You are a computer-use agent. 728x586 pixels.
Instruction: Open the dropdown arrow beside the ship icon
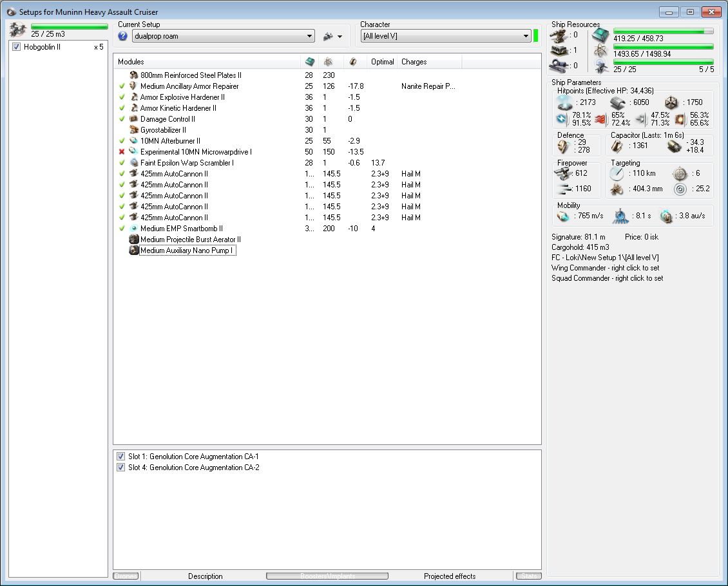340,37
